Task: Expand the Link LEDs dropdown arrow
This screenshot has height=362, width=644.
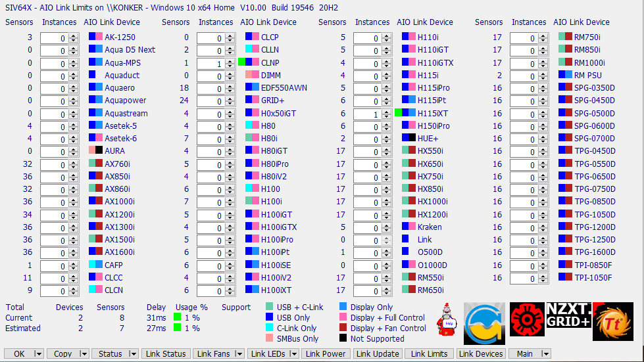Action: [293, 354]
